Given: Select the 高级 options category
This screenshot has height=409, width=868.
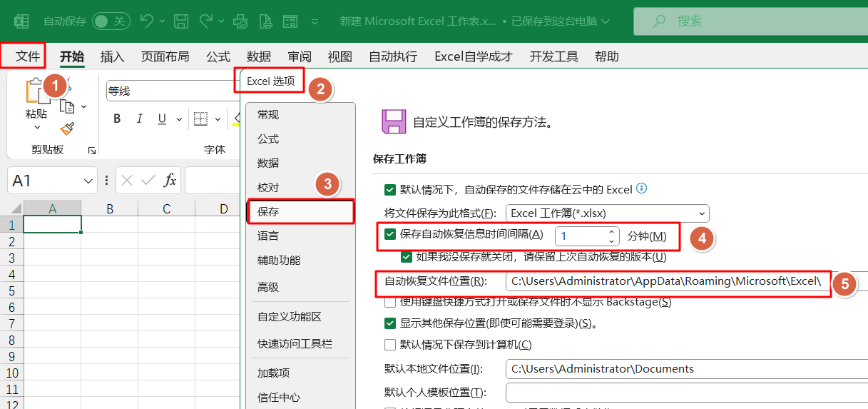Looking at the screenshot, I should 300,287.
